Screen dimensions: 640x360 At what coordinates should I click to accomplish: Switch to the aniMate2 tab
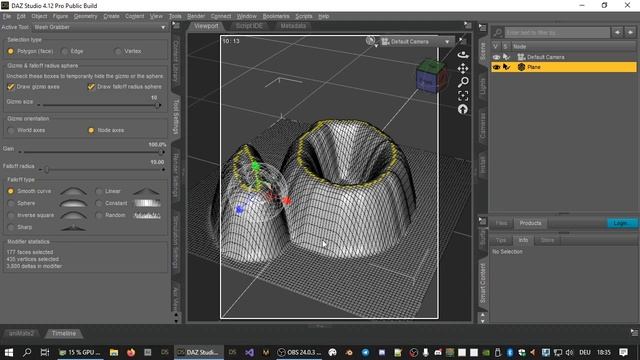(x=22, y=333)
